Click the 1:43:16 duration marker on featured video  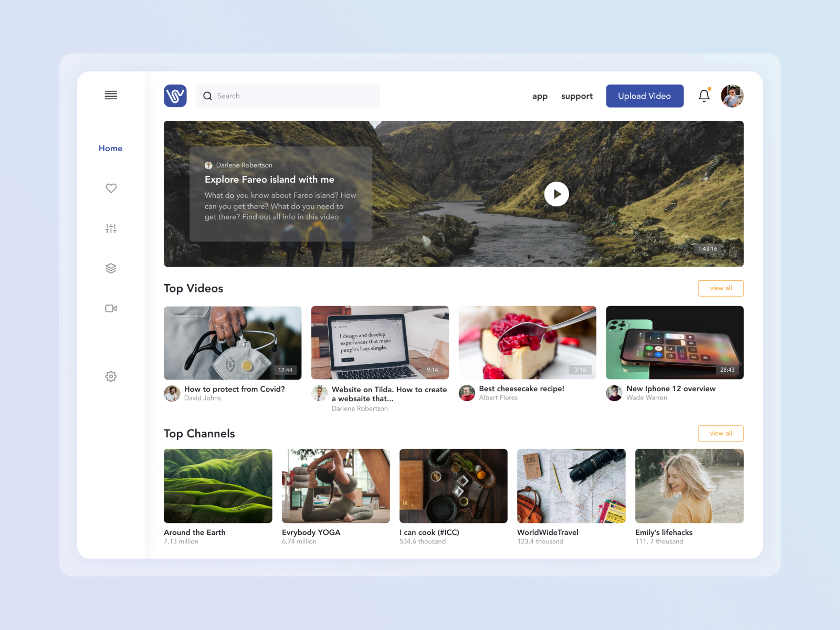708,249
